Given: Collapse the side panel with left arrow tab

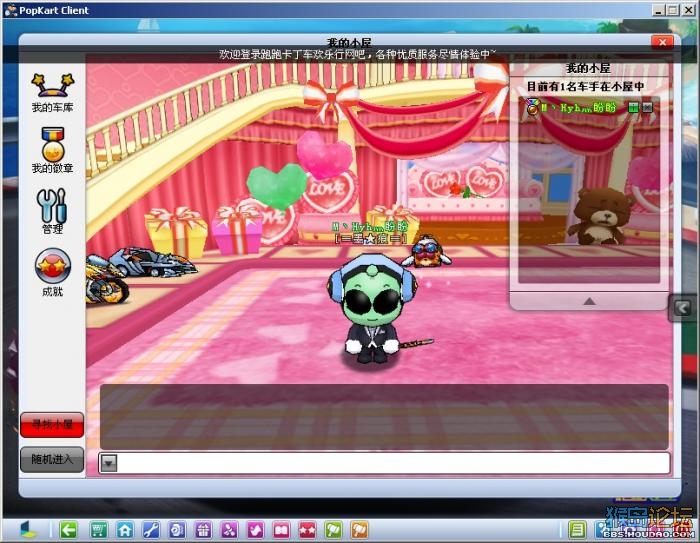Looking at the screenshot, I should [682, 308].
